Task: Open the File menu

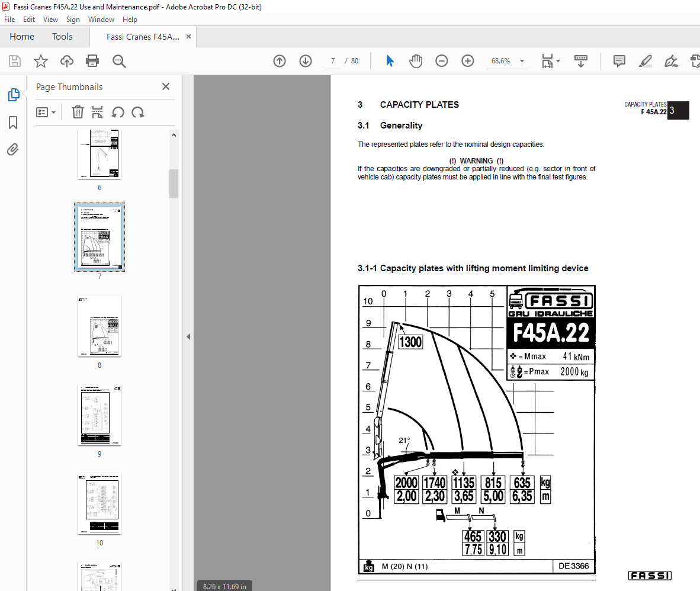Action: pyautogui.click(x=9, y=20)
